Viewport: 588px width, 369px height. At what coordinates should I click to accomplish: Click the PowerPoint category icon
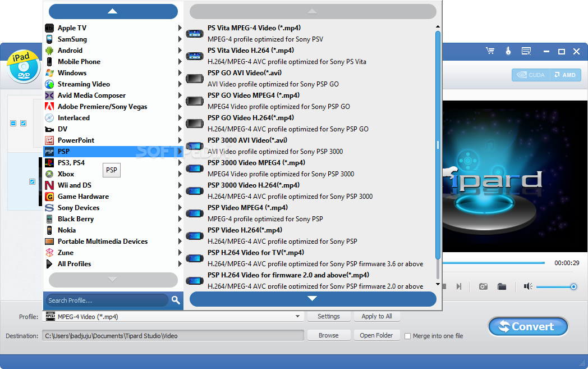tap(49, 140)
